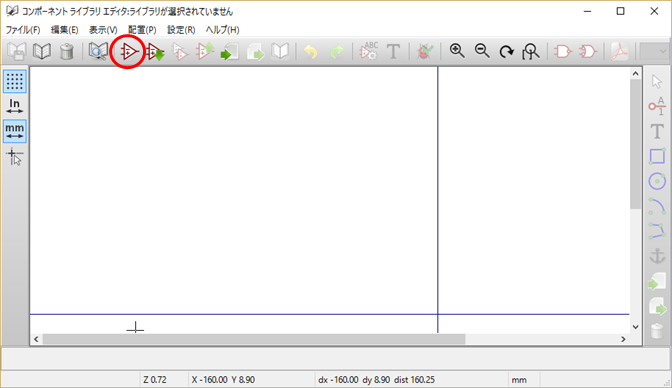Click export drawing icon in right toolbar
This screenshot has width=672, height=388.
pyautogui.click(x=657, y=306)
